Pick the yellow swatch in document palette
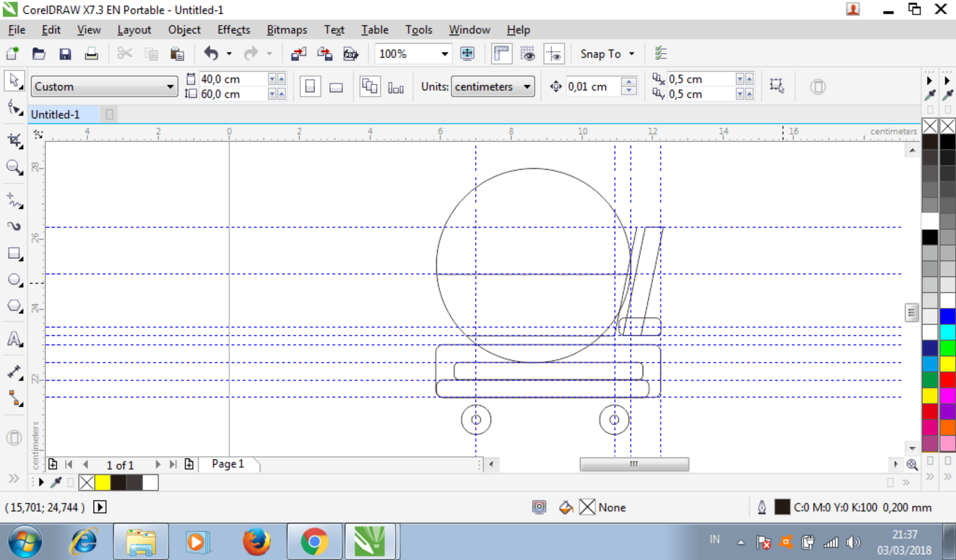 click(x=102, y=483)
